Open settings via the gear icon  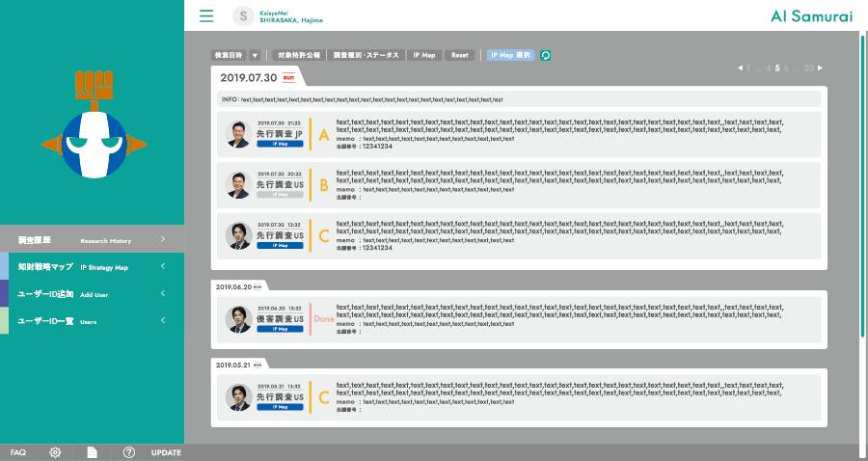click(x=55, y=452)
